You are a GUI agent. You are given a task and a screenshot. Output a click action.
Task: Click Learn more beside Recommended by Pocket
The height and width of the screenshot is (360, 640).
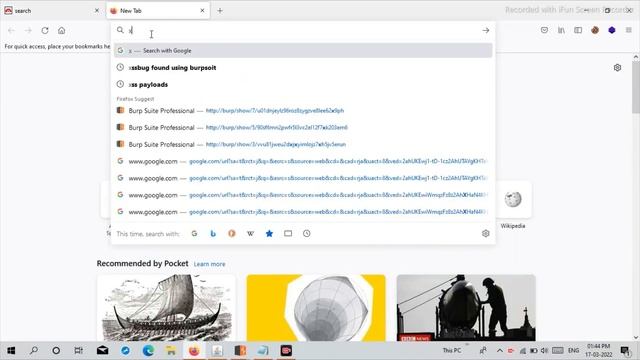[x=209, y=264]
